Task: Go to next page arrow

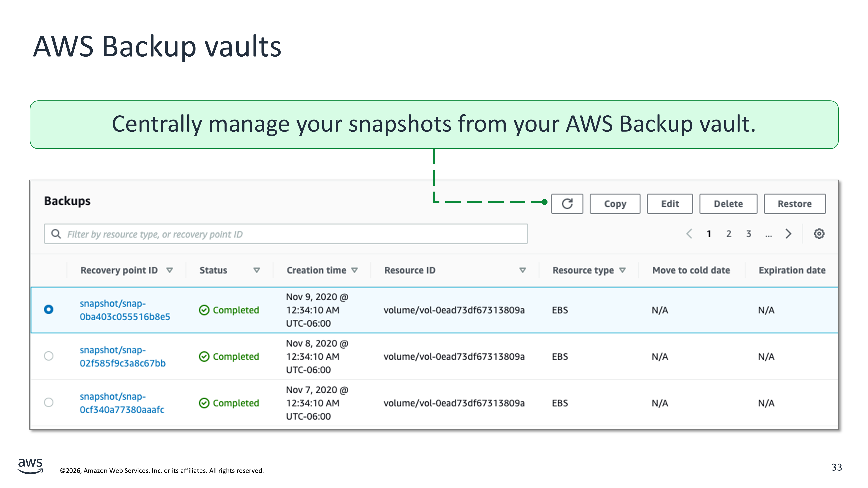Action: pyautogui.click(x=788, y=234)
